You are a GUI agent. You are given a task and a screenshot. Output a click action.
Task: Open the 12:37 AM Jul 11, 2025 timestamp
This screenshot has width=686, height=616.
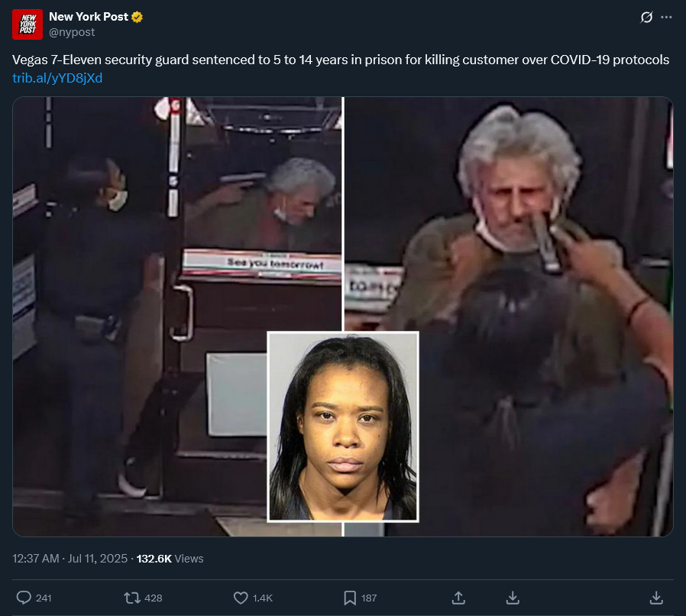pos(70,559)
